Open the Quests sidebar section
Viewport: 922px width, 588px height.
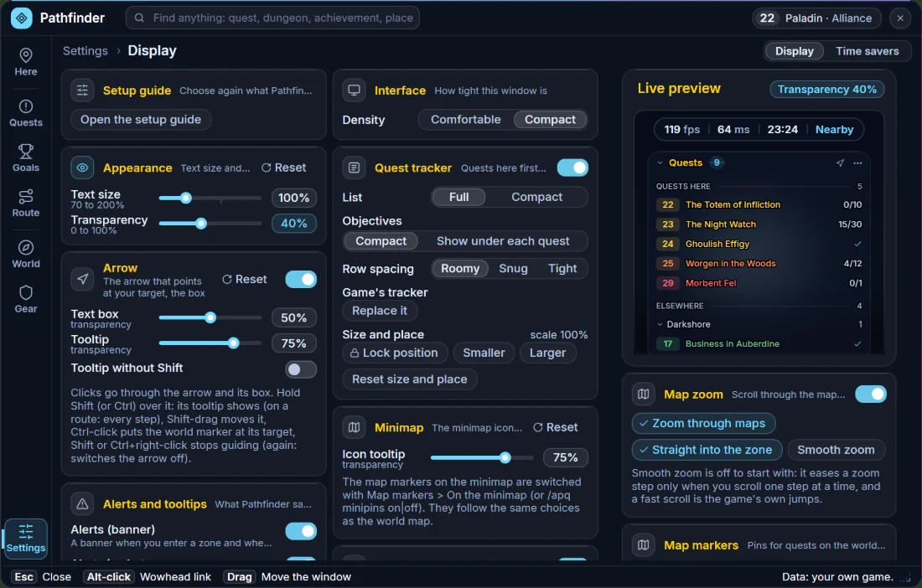click(x=26, y=113)
